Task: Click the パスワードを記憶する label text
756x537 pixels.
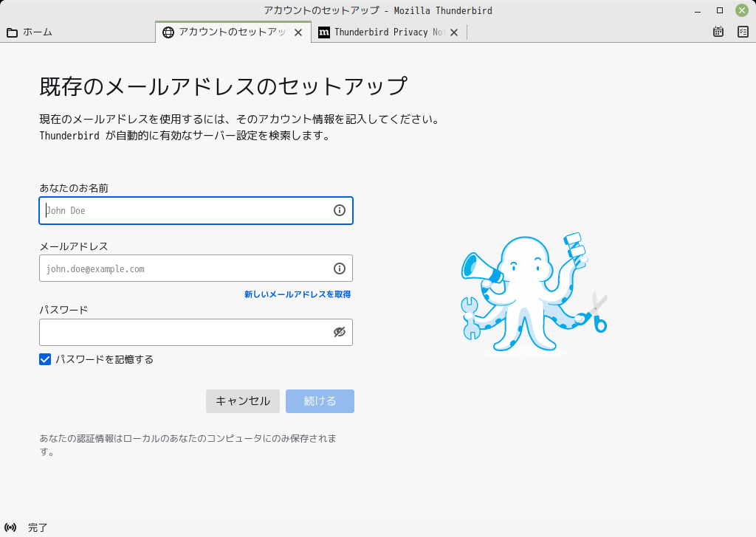Action: 105,359
